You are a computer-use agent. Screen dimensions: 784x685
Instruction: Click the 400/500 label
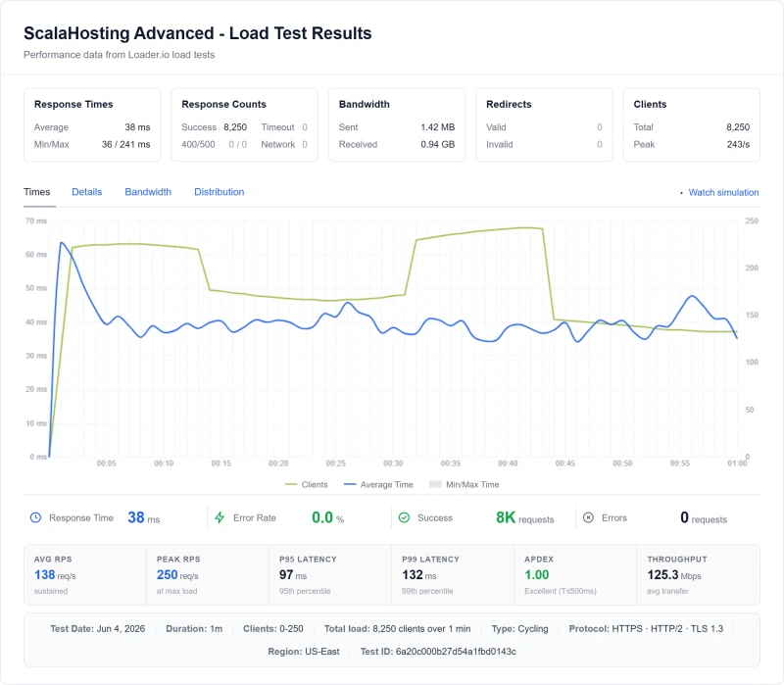click(x=198, y=144)
